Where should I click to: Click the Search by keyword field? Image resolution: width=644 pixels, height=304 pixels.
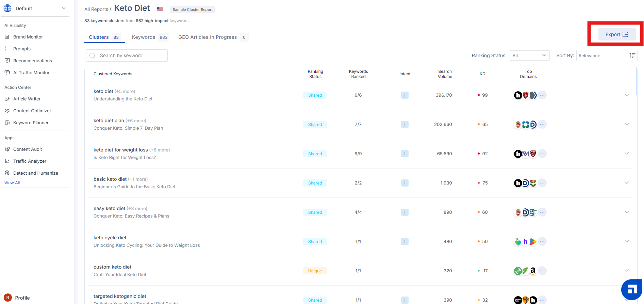click(131, 55)
